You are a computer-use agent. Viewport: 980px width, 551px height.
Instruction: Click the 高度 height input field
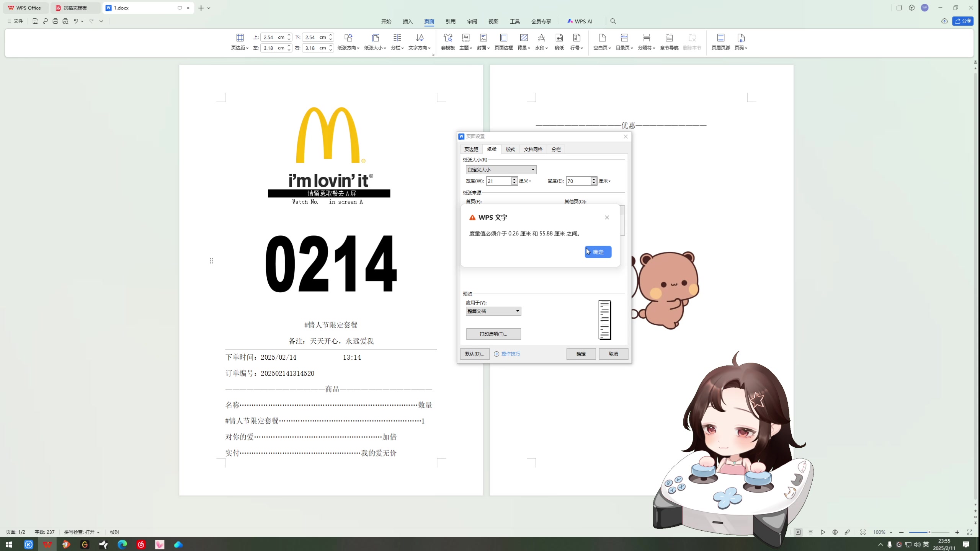(x=578, y=181)
